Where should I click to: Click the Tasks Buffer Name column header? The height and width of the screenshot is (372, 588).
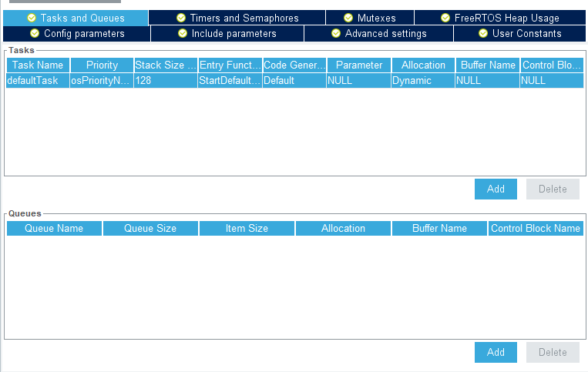pos(488,65)
